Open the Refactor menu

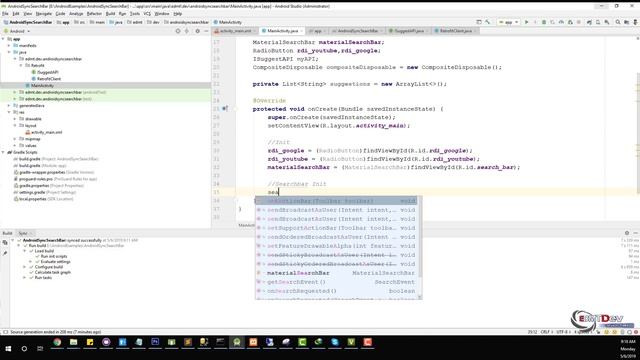tap(94, 13)
